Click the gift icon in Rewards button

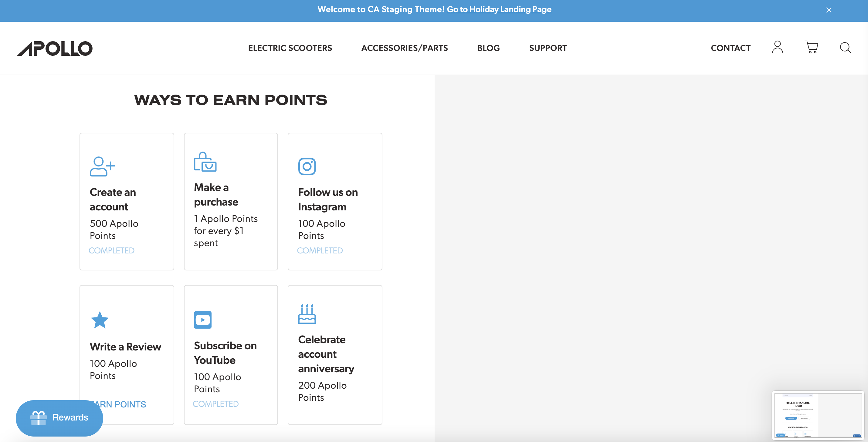point(39,418)
